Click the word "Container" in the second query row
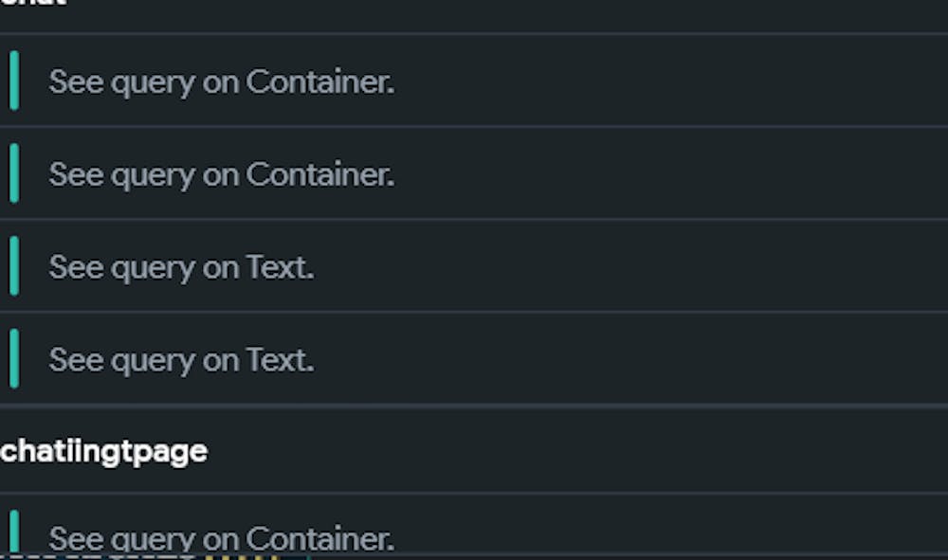Screen dimensions: 948x560 [x=319, y=175]
